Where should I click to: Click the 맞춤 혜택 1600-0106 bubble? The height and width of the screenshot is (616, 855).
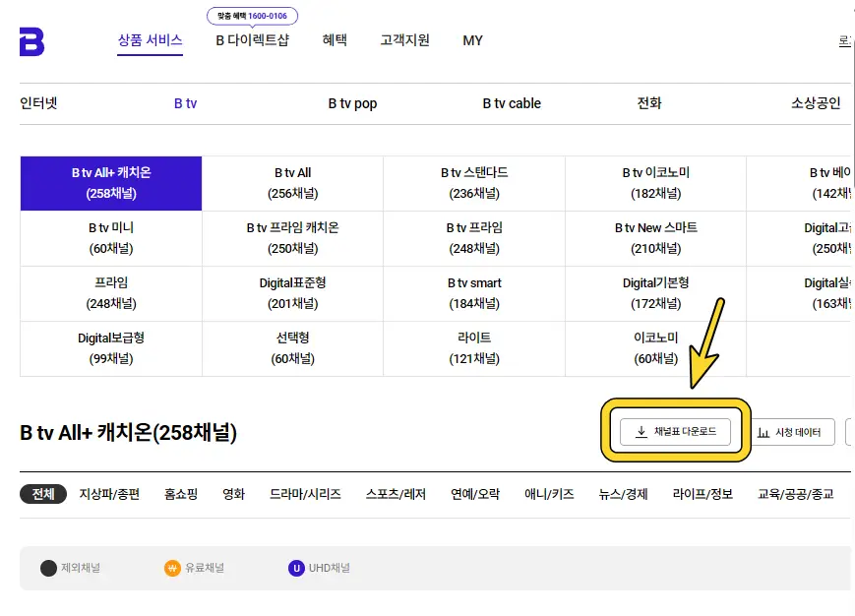(253, 16)
